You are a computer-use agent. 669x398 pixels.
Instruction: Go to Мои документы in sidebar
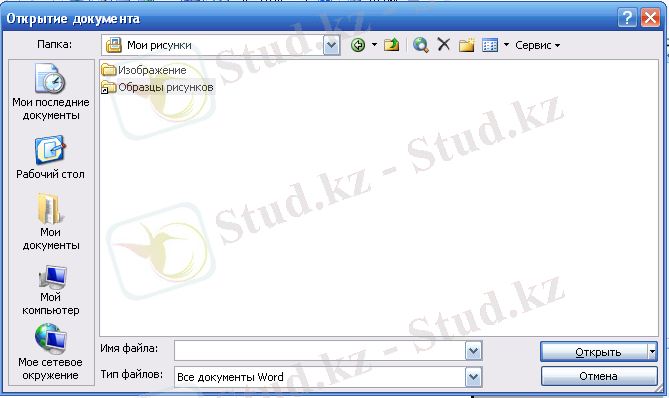(x=51, y=222)
